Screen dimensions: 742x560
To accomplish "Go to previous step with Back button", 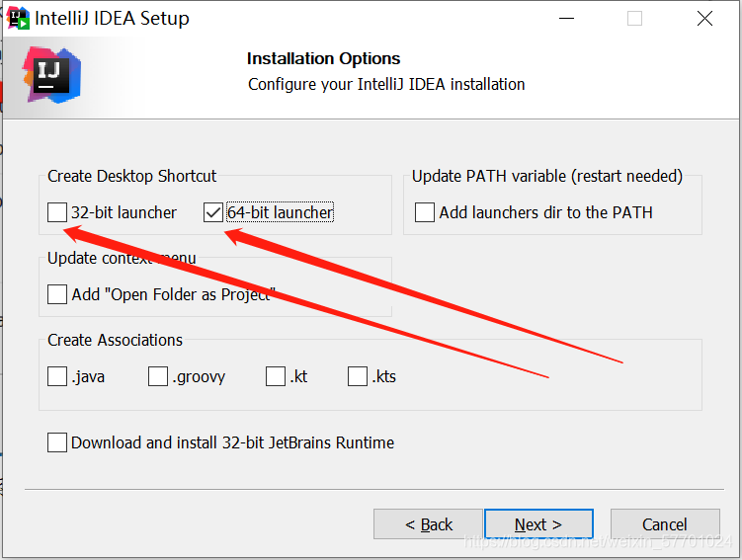I will [x=428, y=524].
